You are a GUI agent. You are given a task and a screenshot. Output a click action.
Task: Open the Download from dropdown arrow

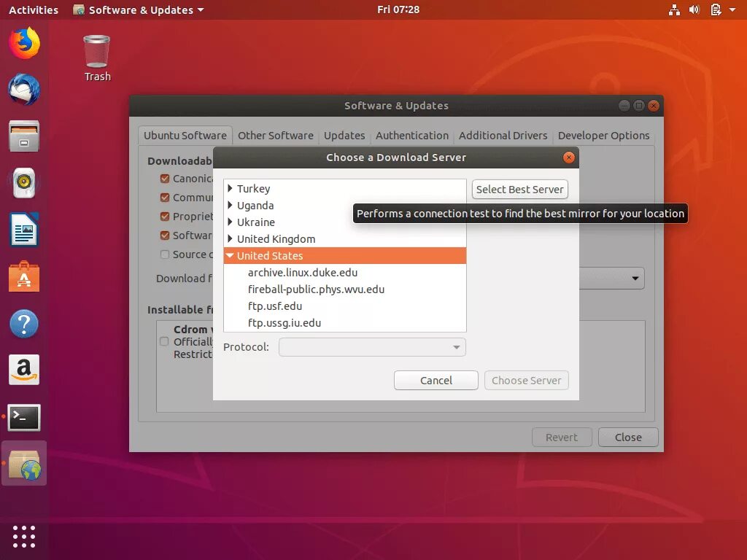[x=635, y=279]
